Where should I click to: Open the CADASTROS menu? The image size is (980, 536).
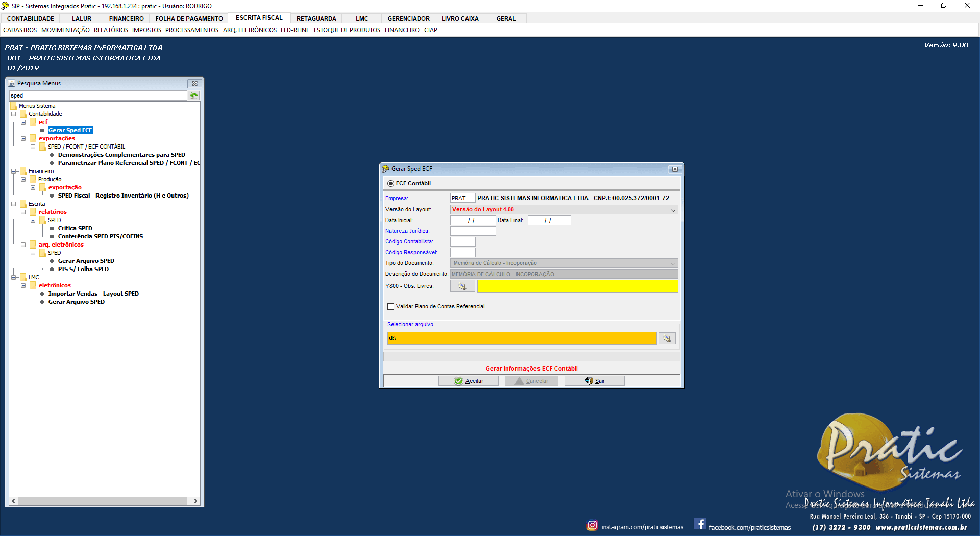pyautogui.click(x=20, y=30)
